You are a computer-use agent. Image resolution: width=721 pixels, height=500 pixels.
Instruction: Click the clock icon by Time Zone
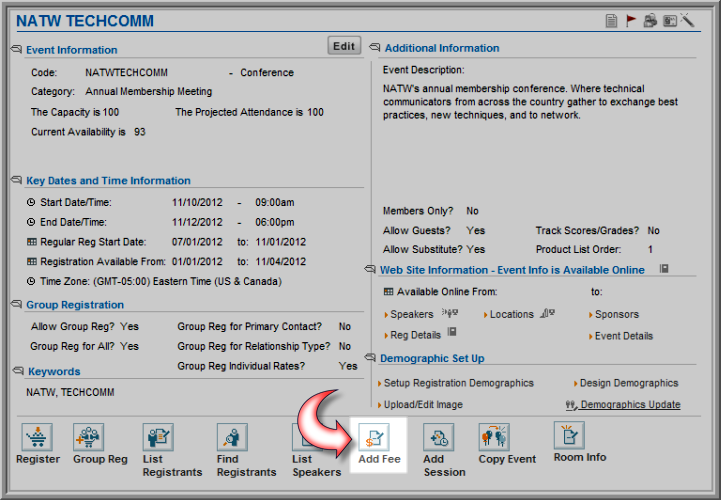tap(31, 281)
